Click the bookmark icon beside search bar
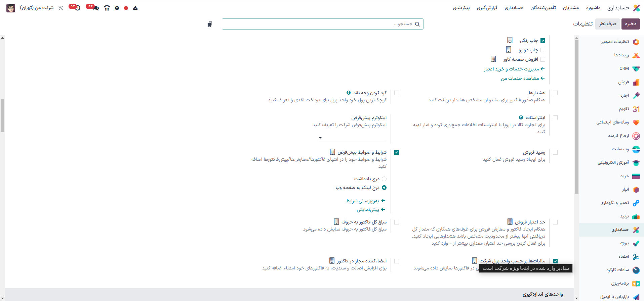644x301 pixels. tap(209, 24)
